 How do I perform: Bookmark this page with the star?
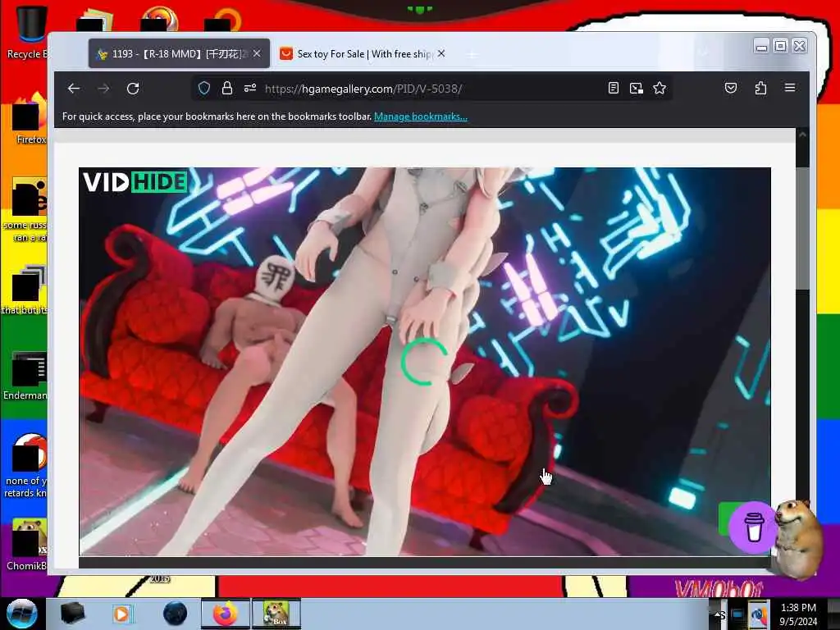pyautogui.click(x=660, y=89)
